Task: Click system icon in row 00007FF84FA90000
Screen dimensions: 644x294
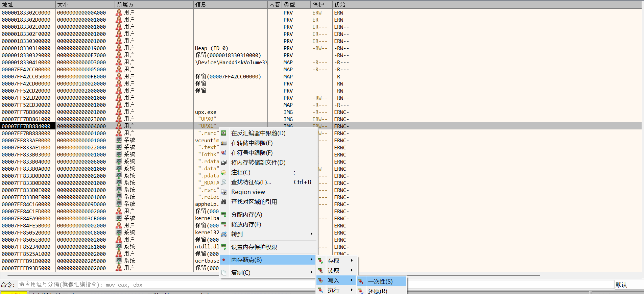Action: click(119, 218)
